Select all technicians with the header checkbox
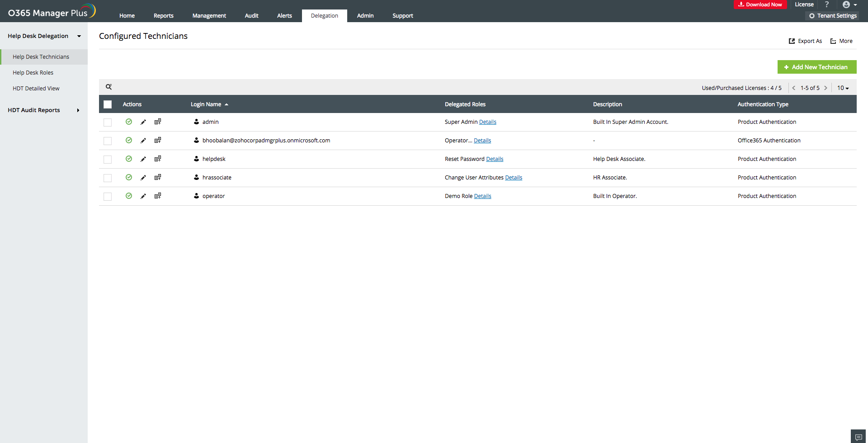The height and width of the screenshot is (443, 868). [108, 104]
